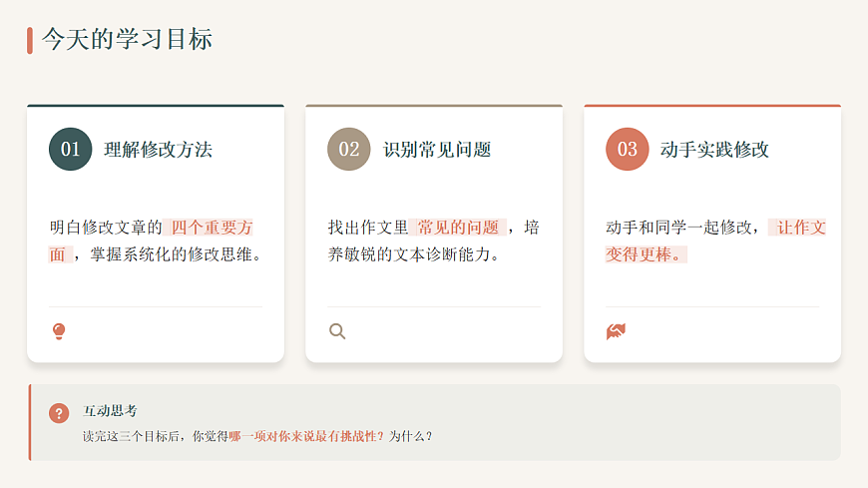Click the card heading 动手实践修改
This screenshot has width=868, height=488.
(x=714, y=150)
